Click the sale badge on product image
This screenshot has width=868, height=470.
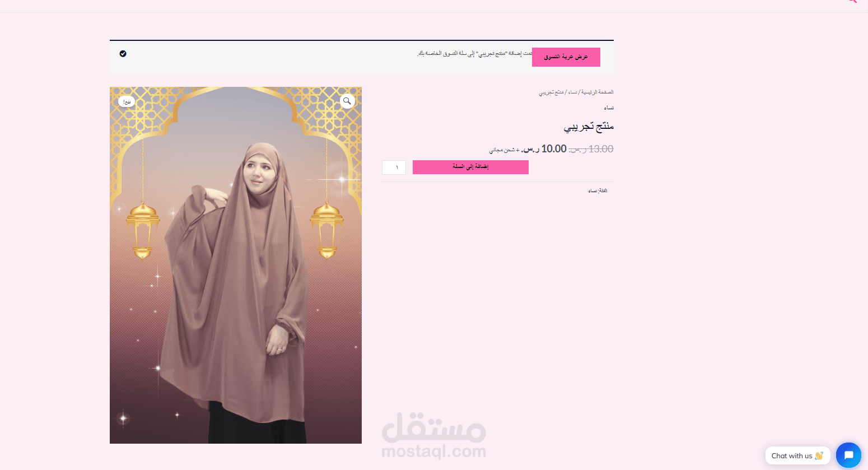tap(127, 101)
